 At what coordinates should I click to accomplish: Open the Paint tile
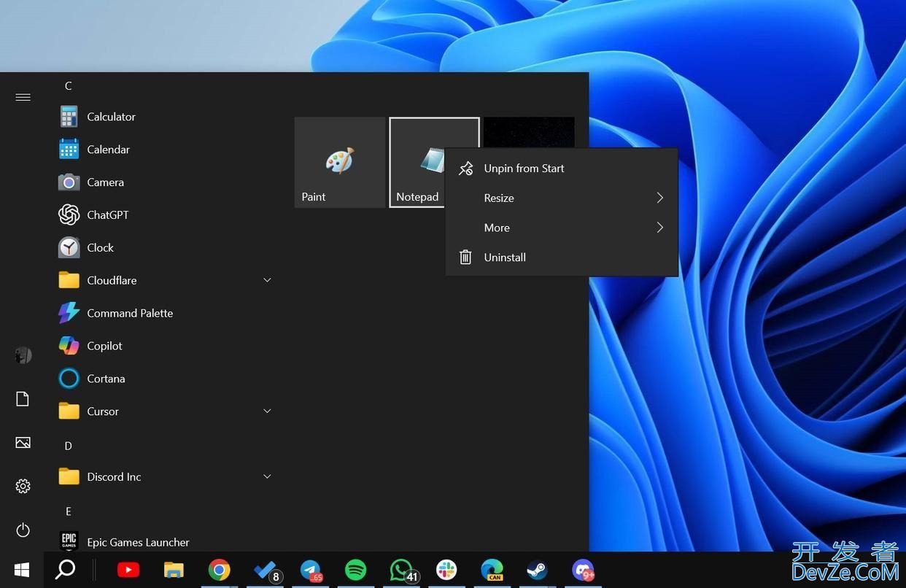click(340, 163)
